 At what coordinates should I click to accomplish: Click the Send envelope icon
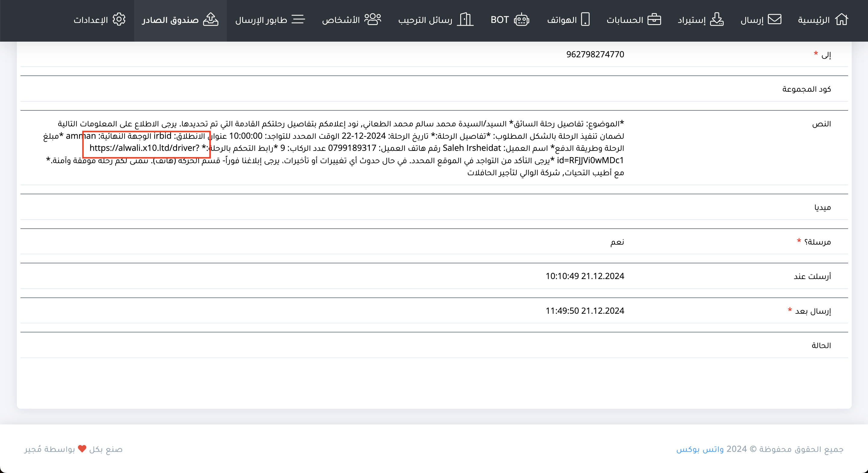pyautogui.click(x=774, y=20)
